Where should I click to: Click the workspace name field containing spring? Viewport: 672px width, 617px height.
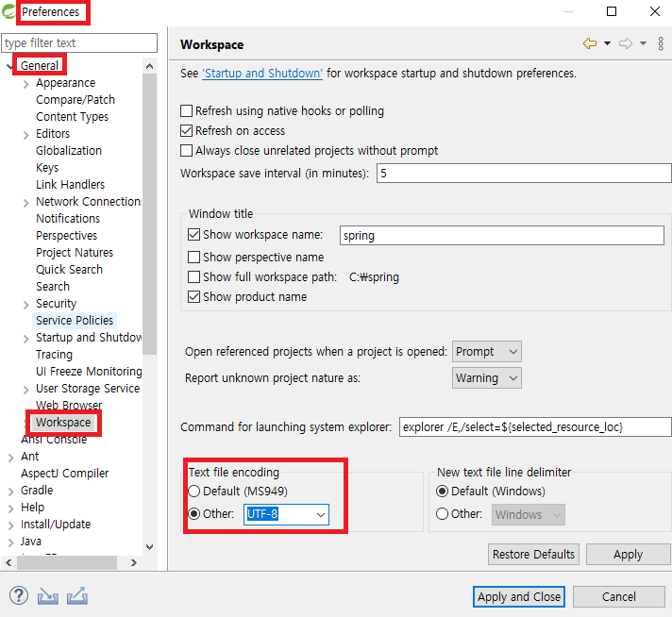point(502,236)
